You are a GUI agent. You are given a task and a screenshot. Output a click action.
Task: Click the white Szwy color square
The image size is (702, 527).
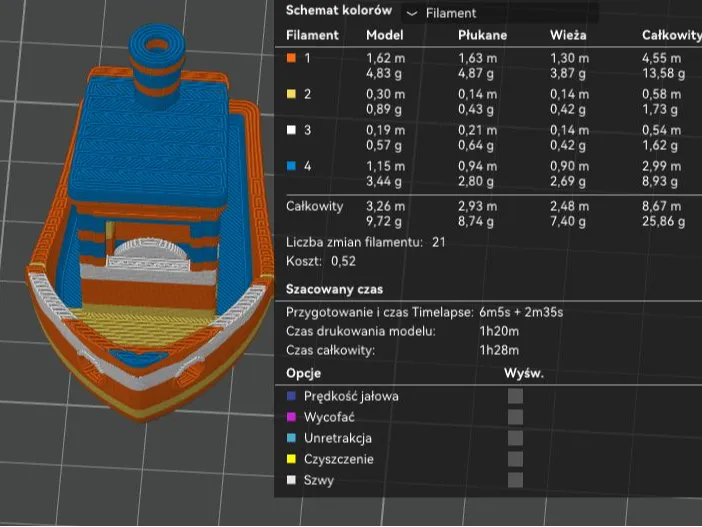pyautogui.click(x=291, y=480)
